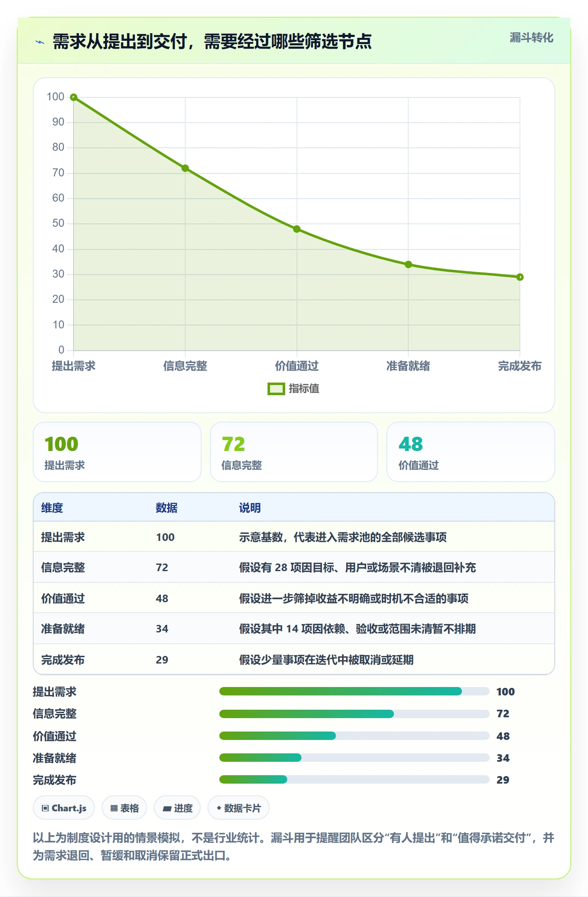Click the lightning icon beside the title

tap(40, 42)
